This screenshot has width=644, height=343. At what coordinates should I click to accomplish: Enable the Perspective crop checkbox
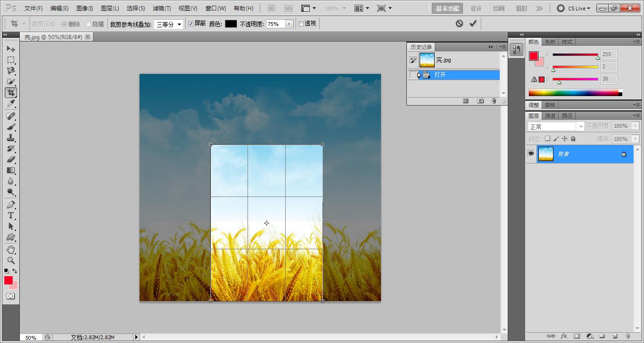point(301,24)
